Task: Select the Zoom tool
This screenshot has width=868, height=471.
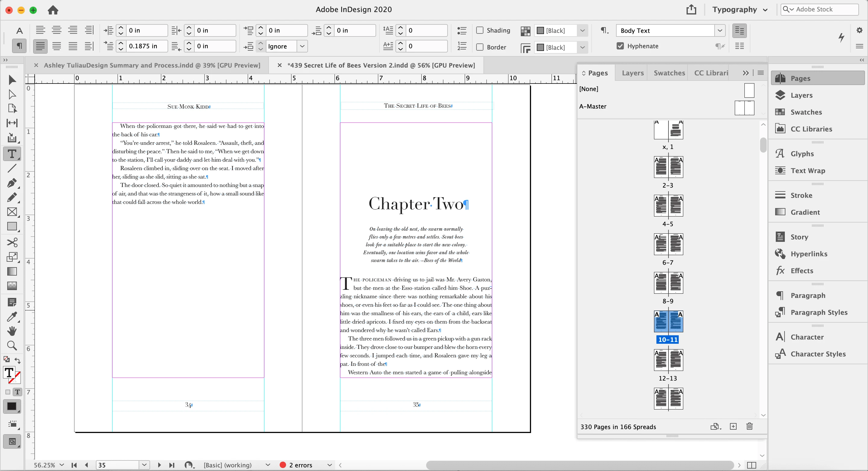Action: click(x=12, y=345)
